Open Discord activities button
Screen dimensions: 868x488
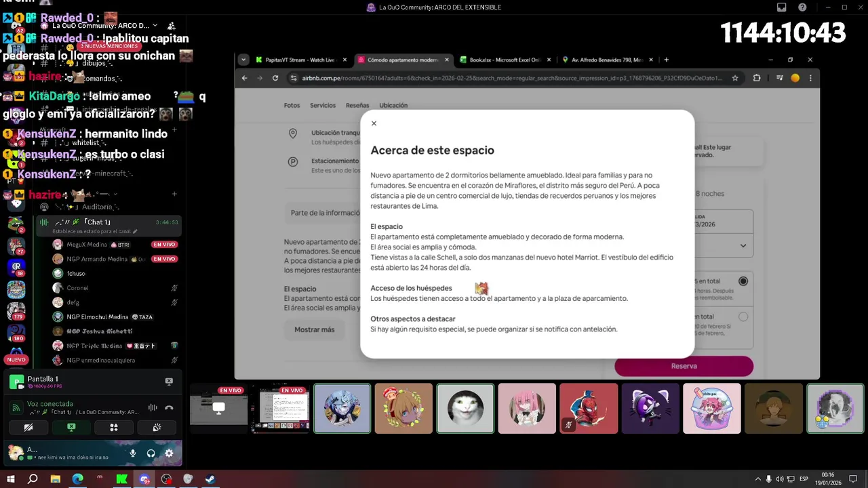click(x=114, y=428)
